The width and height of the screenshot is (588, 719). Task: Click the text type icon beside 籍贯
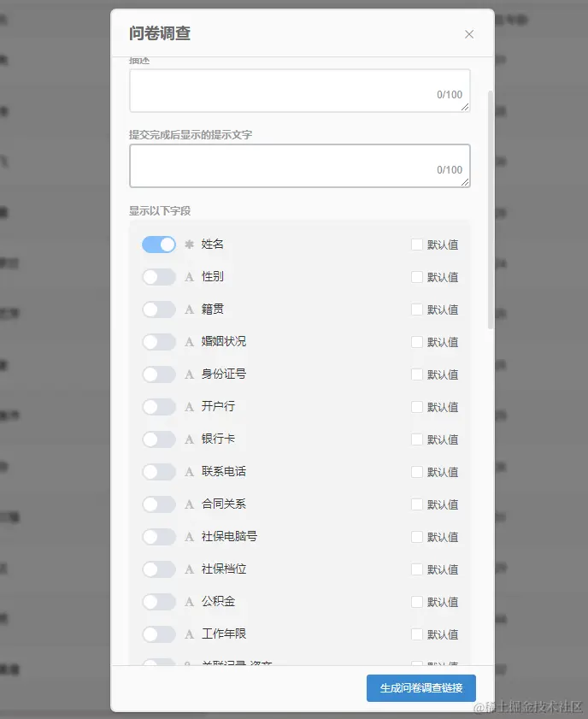(189, 309)
